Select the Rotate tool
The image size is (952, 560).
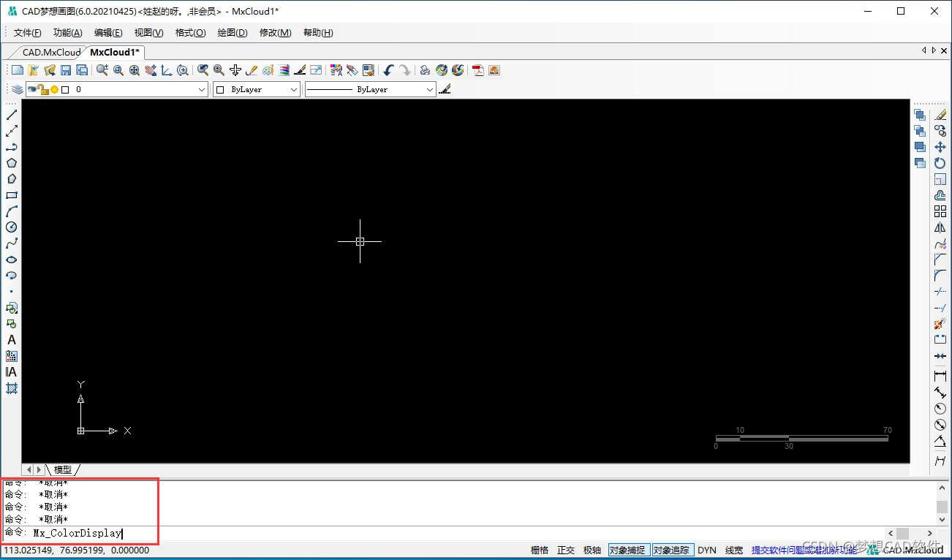[940, 163]
